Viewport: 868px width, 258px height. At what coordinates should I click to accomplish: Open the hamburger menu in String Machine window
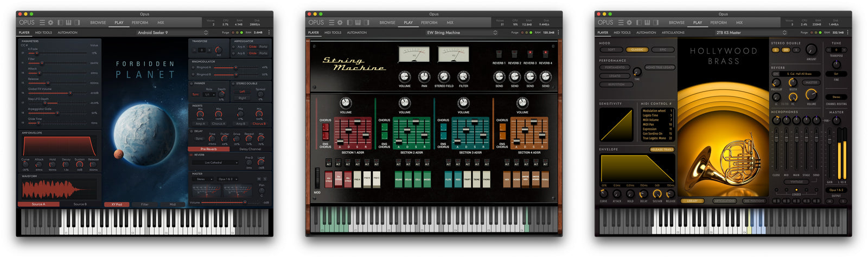[331, 23]
